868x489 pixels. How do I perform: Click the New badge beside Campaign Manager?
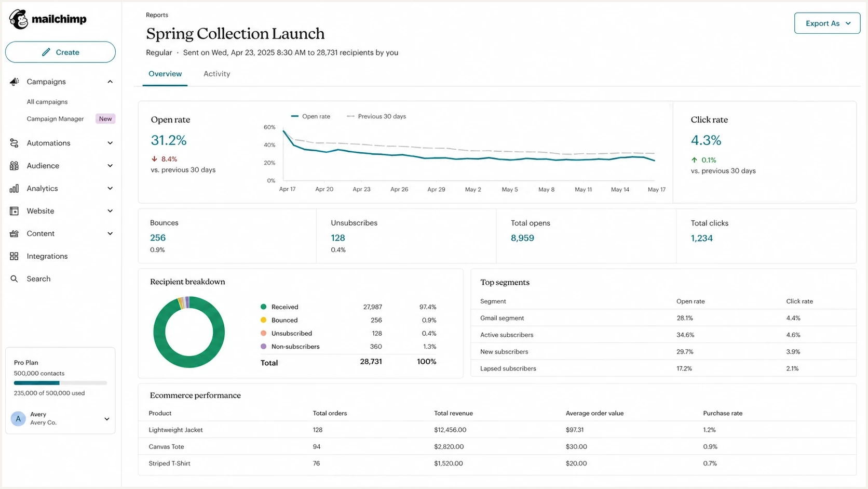(105, 119)
